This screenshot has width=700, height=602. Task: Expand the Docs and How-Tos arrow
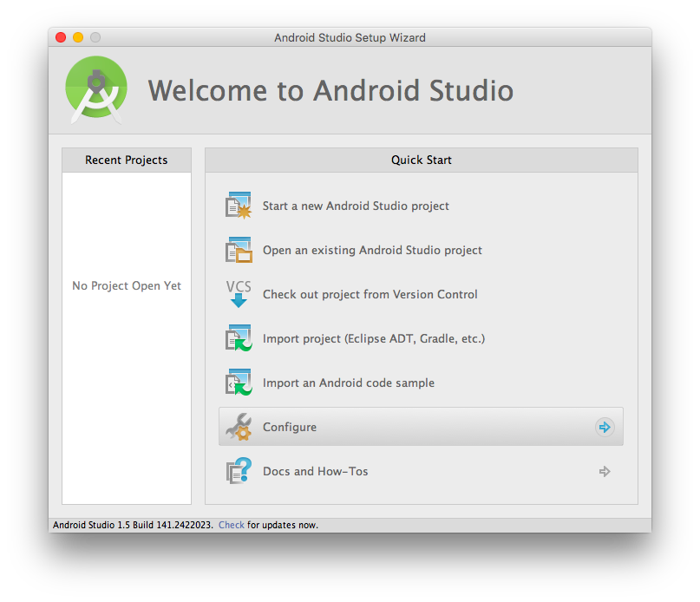(x=605, y=471)
